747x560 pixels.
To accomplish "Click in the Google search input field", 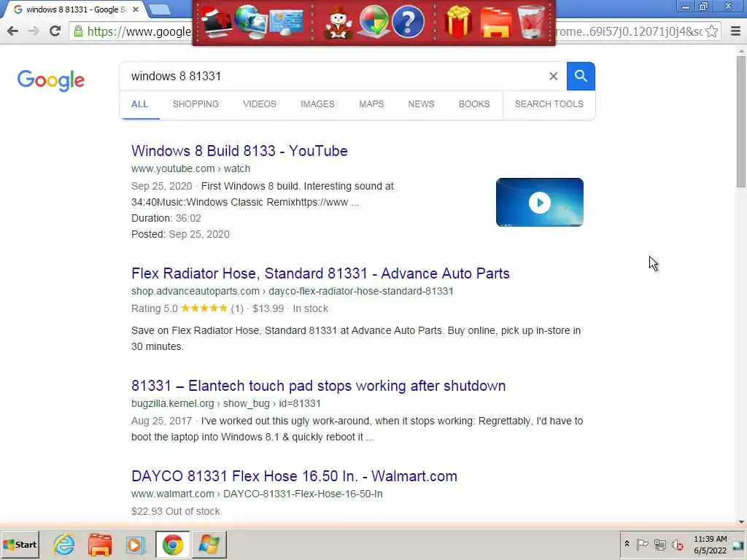I will coord(333,76).
